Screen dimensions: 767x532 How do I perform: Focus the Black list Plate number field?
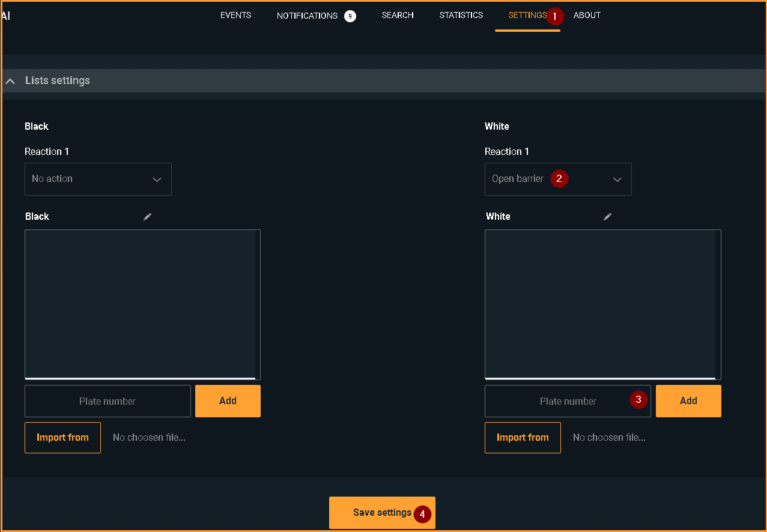coord(108,401)
